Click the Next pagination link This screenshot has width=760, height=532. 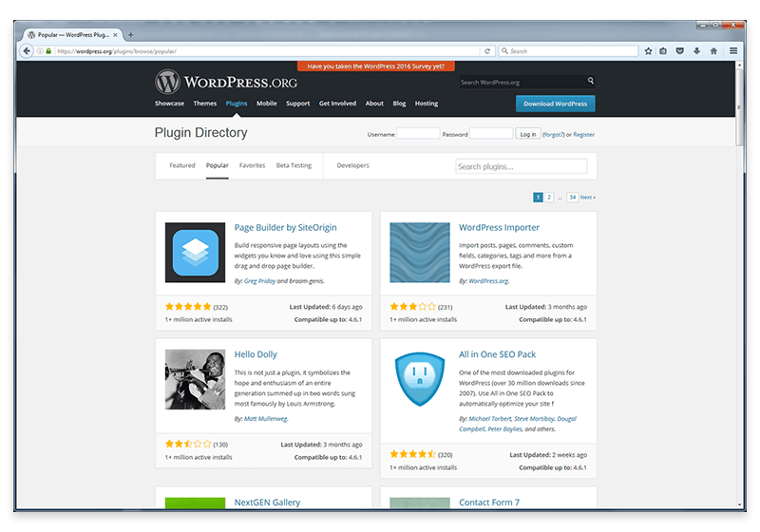click(588, 198)
